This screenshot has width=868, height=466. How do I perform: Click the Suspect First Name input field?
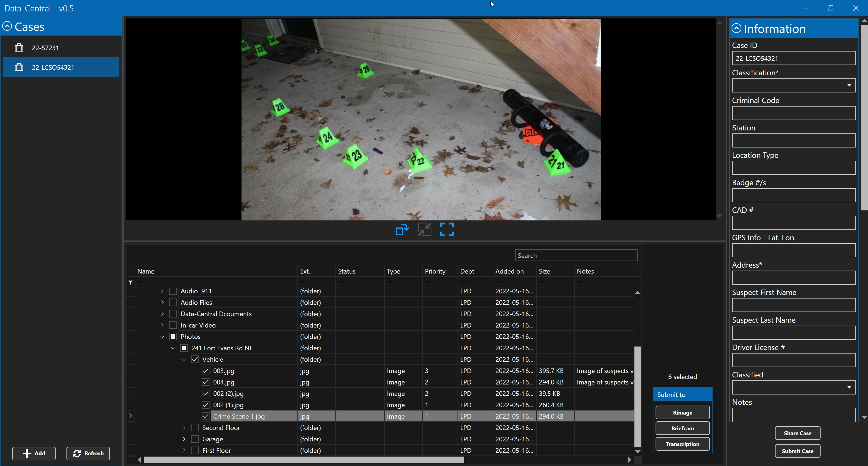pyautogui.click(x=794, y=305)
